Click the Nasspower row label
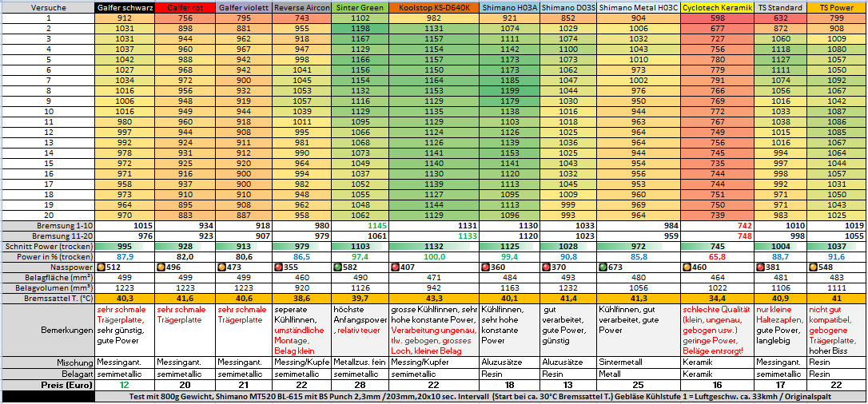This screenshot has width=868, height=404. click(48, 268)
